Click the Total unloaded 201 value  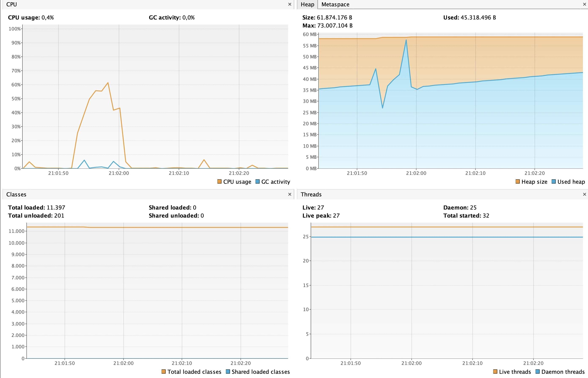(59, 215)
